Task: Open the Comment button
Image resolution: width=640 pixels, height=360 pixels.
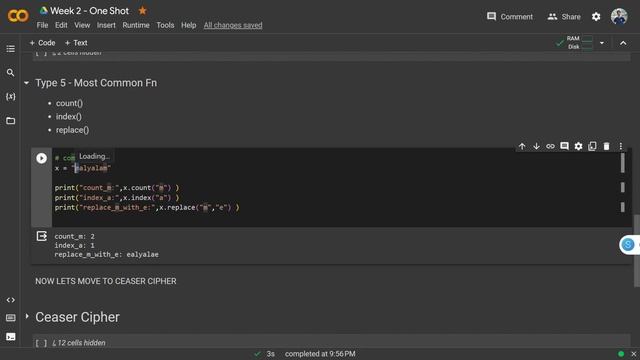Action: click(x=510, y=17)
